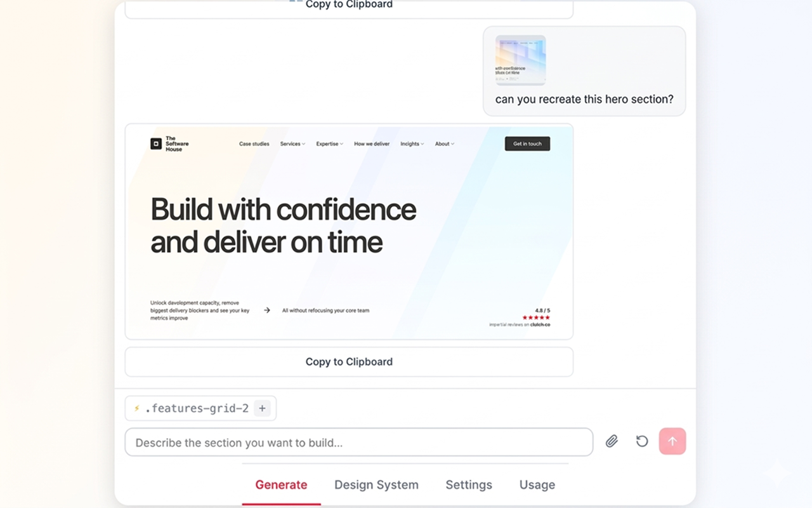Open the Design System tab
Image resolution: width=812 pixels, height=508 pixels.
pos(376,485)
